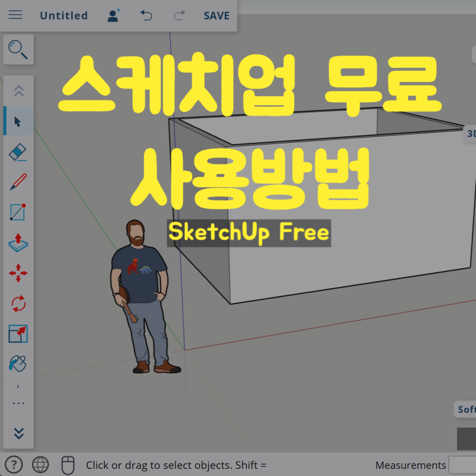Viewport: 476px width, 476px height.
Task: Choose the Rotate tool
Action: point(18,303)
